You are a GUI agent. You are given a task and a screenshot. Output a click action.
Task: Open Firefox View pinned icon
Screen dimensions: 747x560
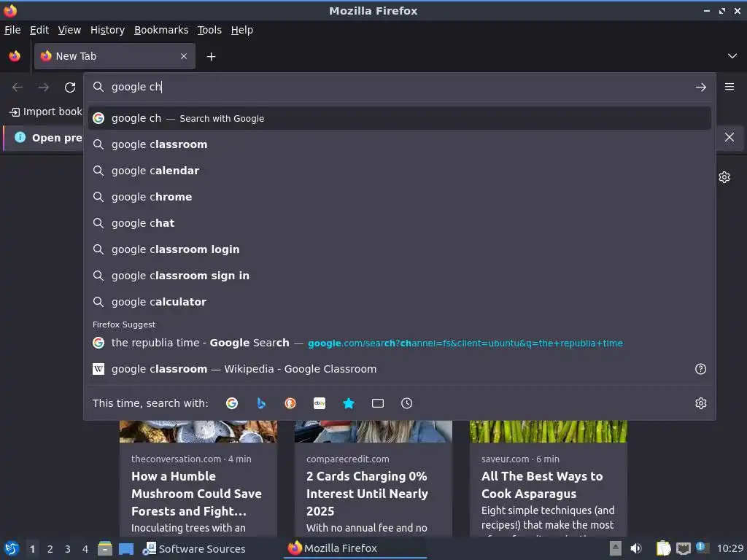(x=15, y=56)
